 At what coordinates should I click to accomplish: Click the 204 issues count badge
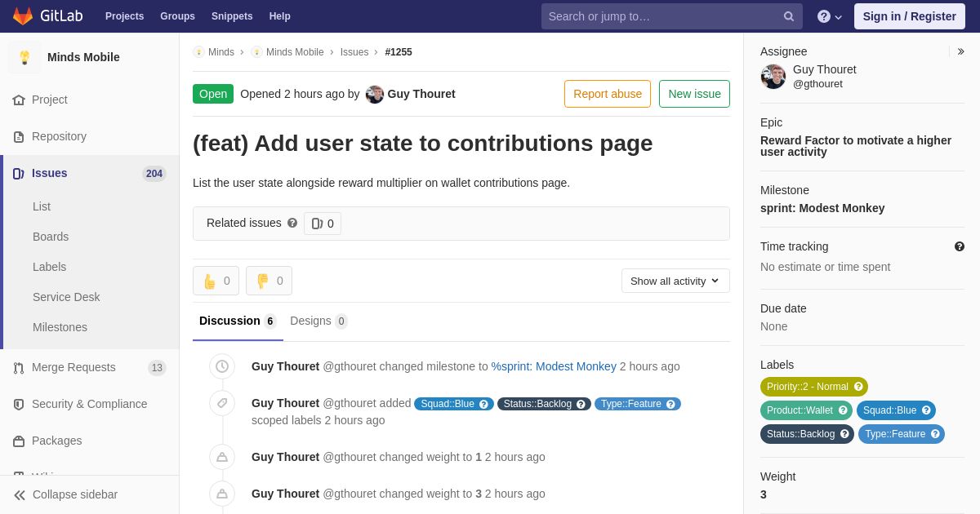(x=154, y=173)
